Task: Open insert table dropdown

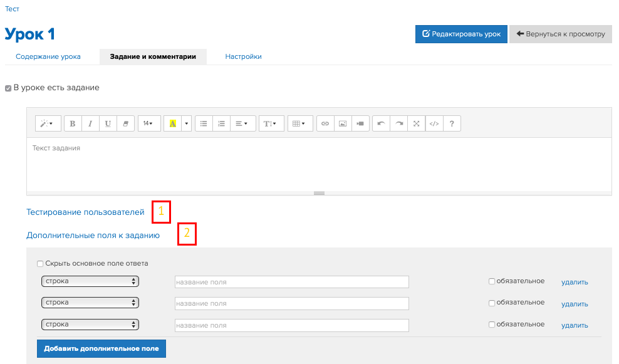Action: (x=300, y=123)
